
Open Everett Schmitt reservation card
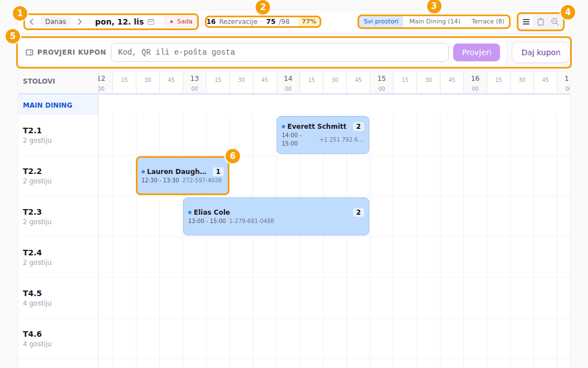click(323, 135)
